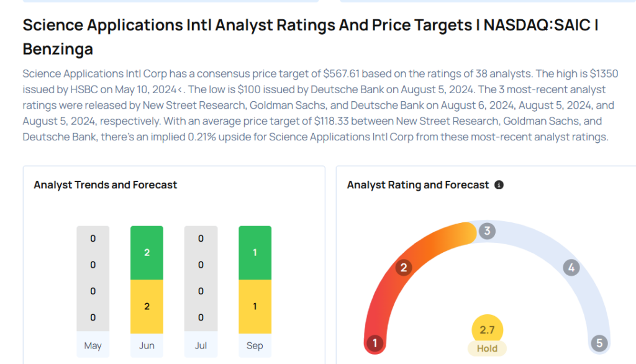636x364 pixels.
Task: Click the yellow segment of the Jun bar
Action: 147,306
